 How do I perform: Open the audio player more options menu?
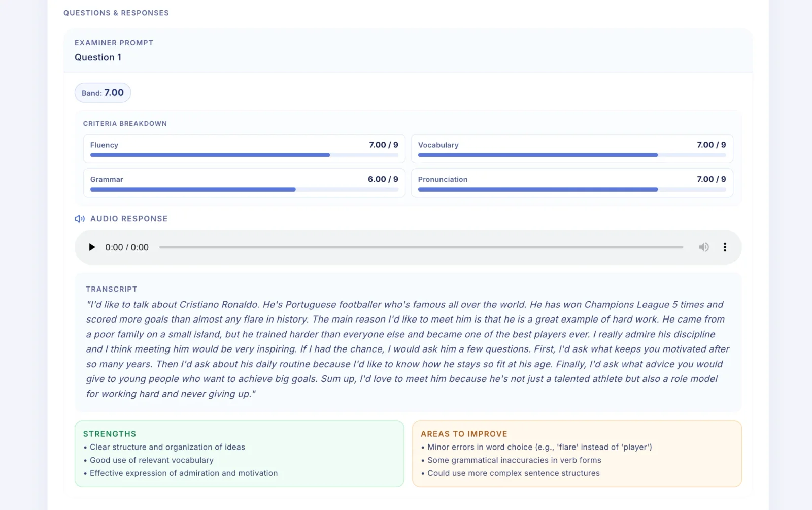click(725, 247)
